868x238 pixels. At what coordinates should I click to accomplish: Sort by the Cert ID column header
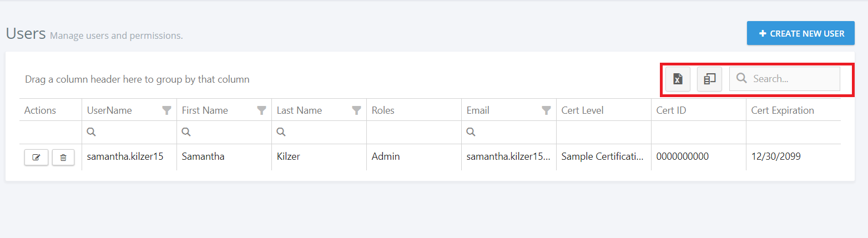click(671, 110)
